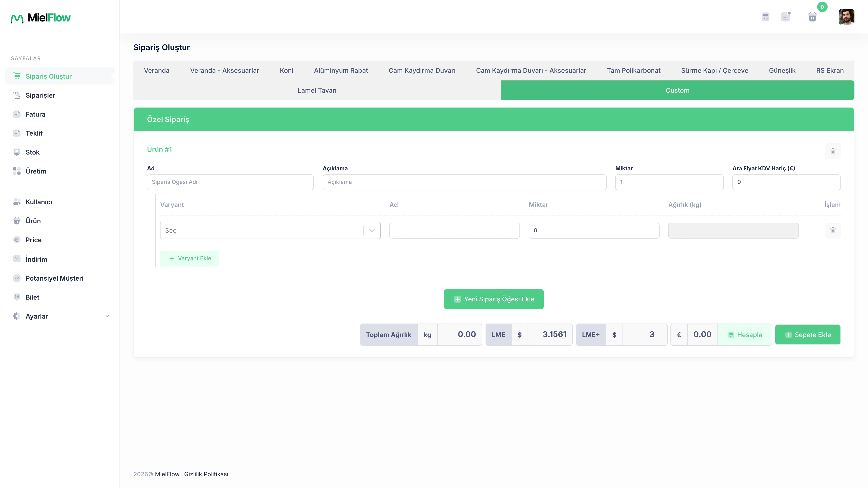The height and width of the screenshot is (488, 868).
Task: Click the Ara Fiyat KDV Hariç field
Action: 786,182
